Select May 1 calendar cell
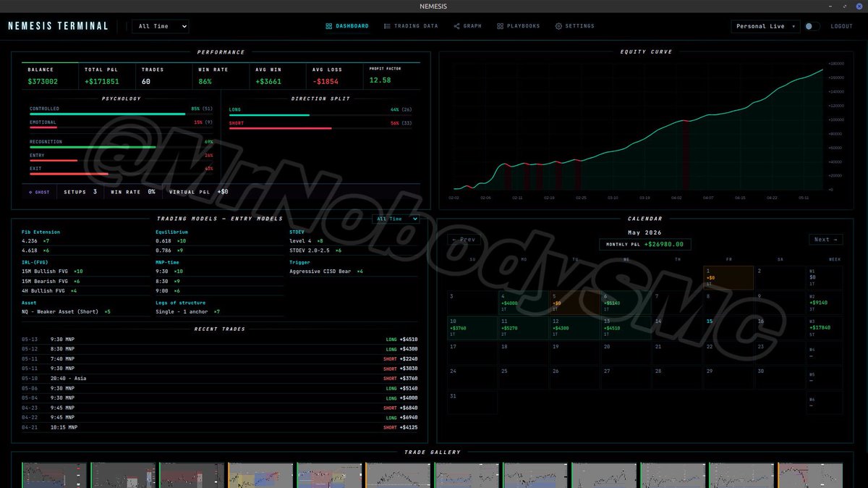The height and width of the screenshot is (488, 868). tap(728, 278)
